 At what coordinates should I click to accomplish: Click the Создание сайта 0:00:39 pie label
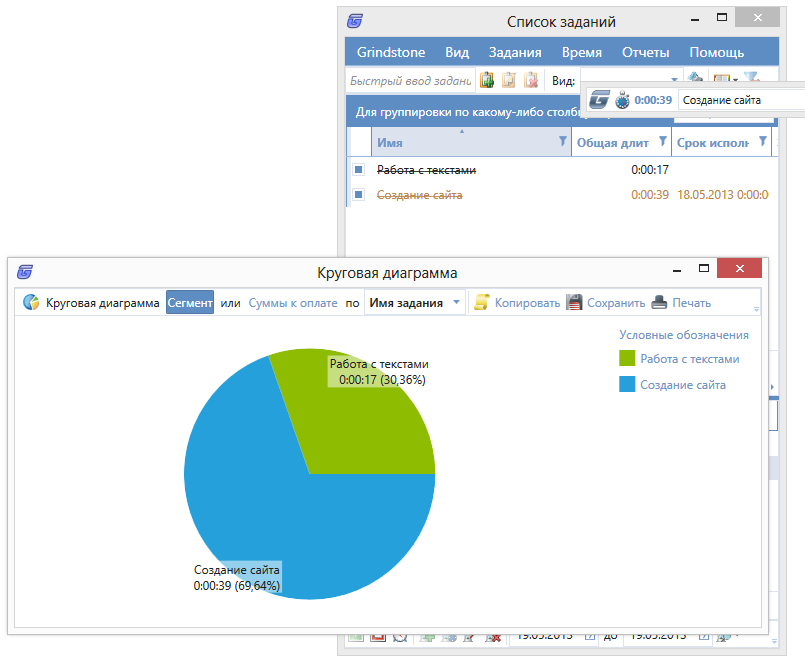[237, 577]
